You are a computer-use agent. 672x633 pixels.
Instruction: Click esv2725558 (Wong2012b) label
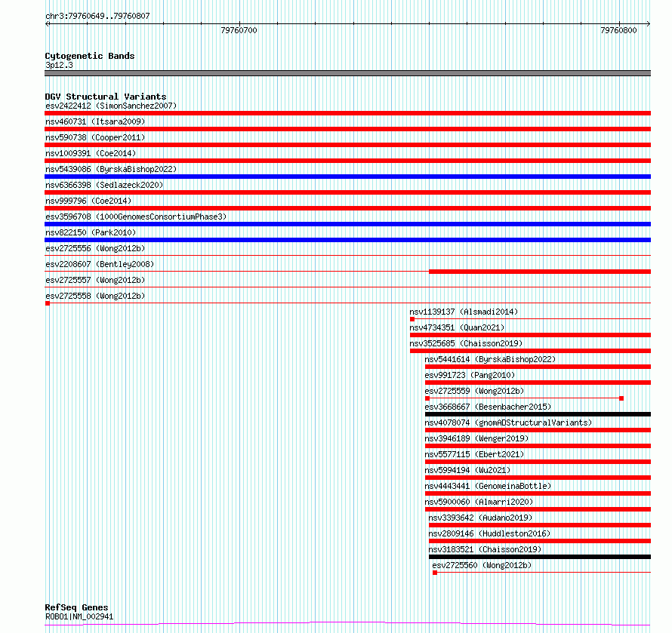tap(95, 296)
